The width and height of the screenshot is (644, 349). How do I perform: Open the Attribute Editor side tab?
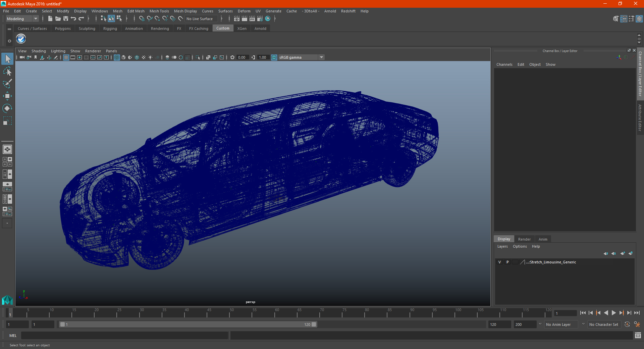[x=640, y=117]
